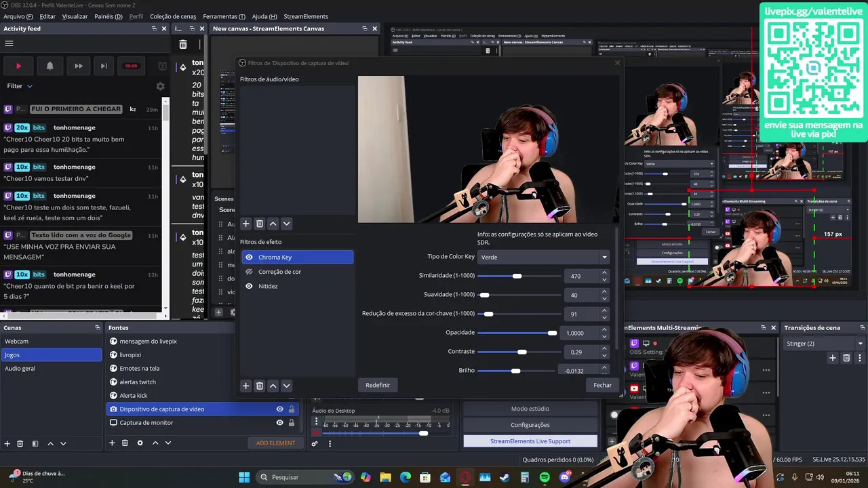
Task: Remove selected audio/video filter with trash icon
Action: pos(260,224)
